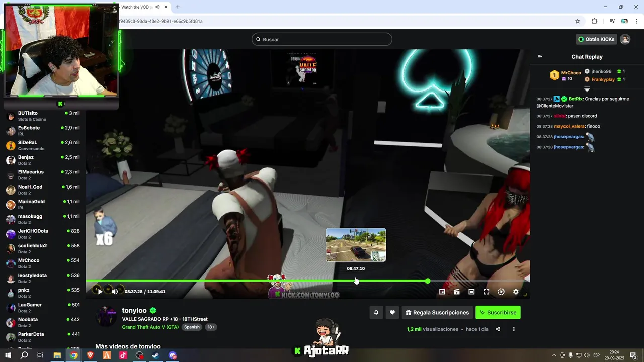The width and height of the screenshot is (644, 362).
Task: Open mini player mode icon
Action: (x=442, y=292)
